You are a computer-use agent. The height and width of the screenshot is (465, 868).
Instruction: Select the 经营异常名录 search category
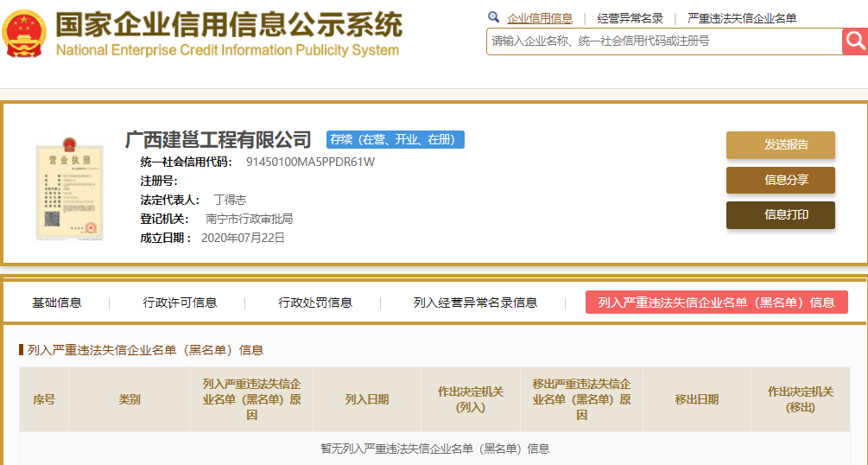point(630,18)
